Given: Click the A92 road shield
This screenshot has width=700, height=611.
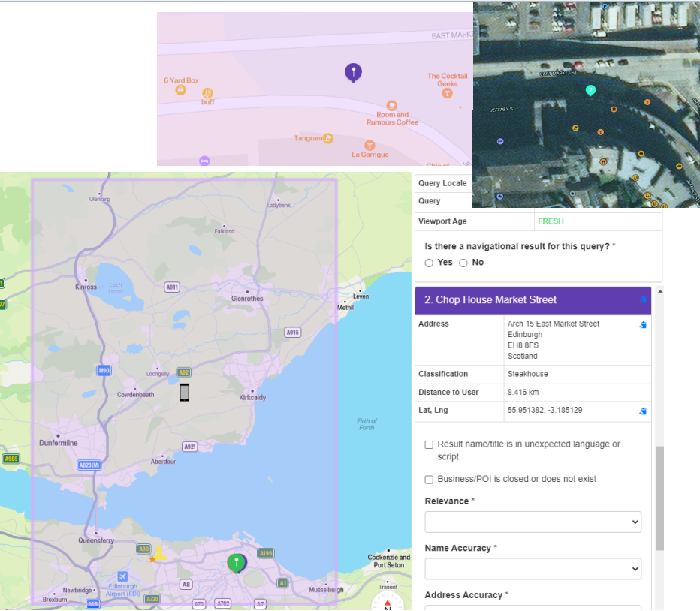Looking at the screenshot, I should 184,372.
